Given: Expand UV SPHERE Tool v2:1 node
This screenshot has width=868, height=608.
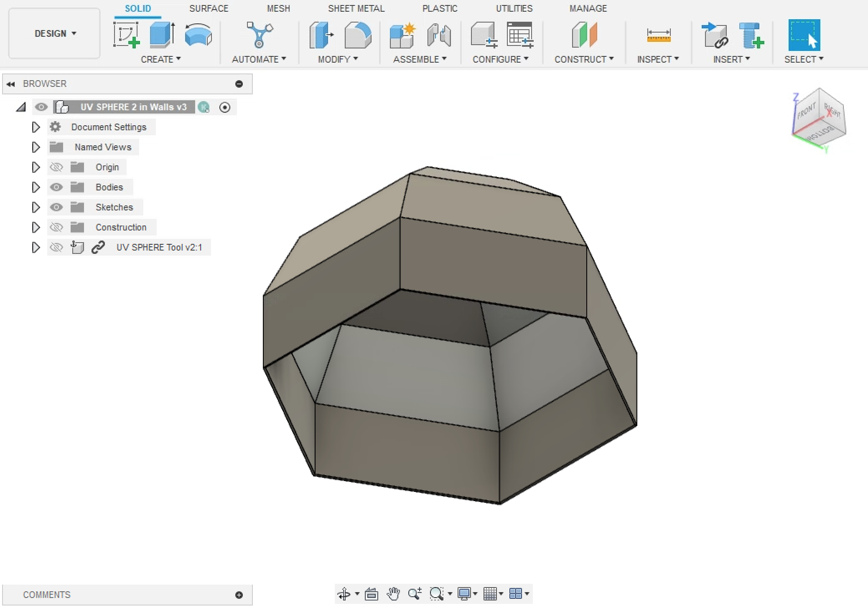Looking at the screenshot, I should click(36, 247).
